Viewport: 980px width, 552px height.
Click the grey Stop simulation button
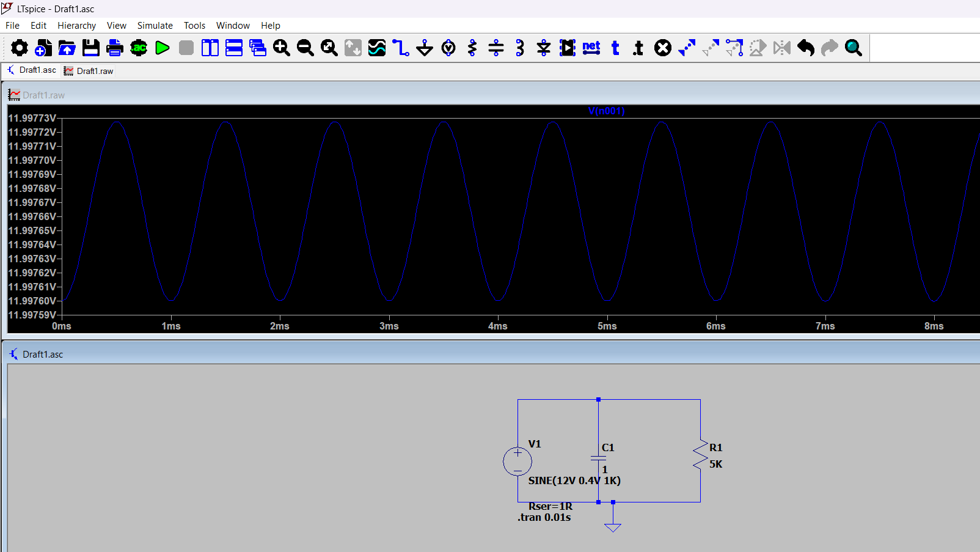click(186, 48)
